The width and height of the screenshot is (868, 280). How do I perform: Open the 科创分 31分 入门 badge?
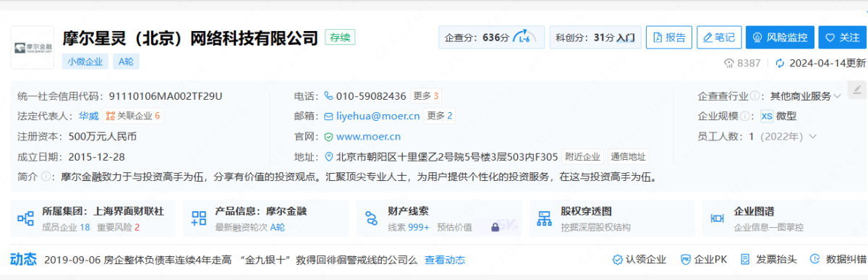pos(595,37)
